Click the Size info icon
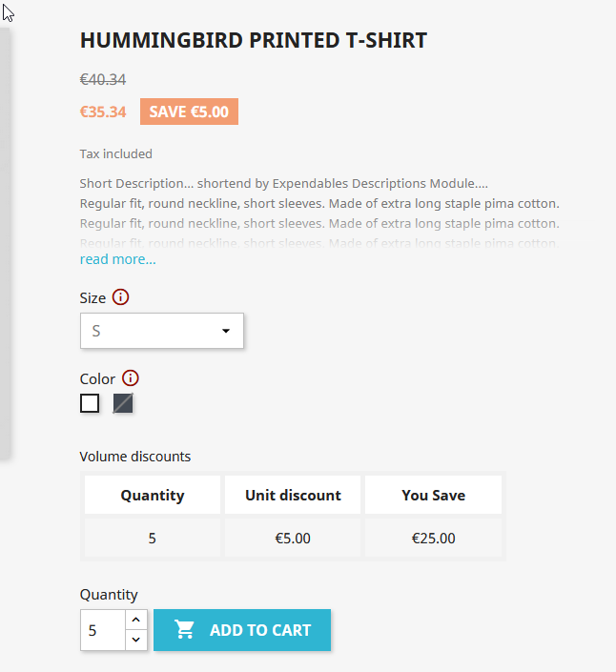This screenshot has width=616, height=672. pos(120,297)
